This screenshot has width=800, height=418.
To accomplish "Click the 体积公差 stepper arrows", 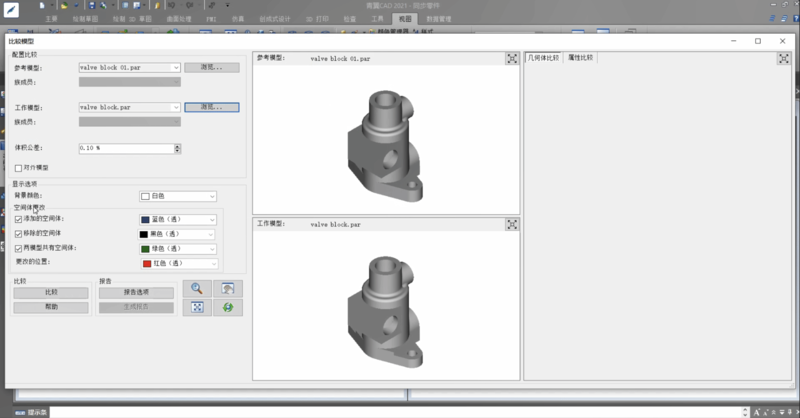I will 177,148.
